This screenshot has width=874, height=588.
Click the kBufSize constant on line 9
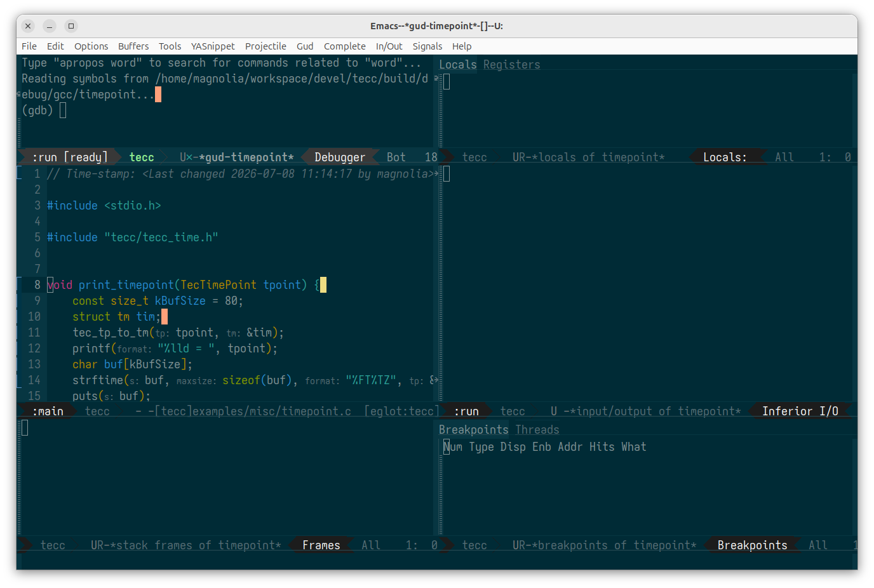180,301
